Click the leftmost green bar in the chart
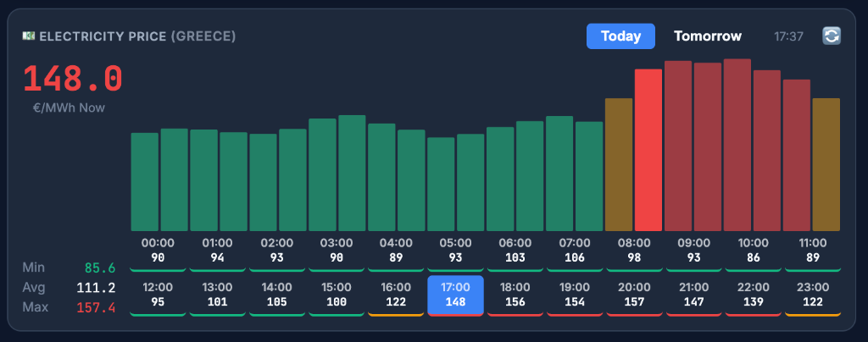 (145, 181)
